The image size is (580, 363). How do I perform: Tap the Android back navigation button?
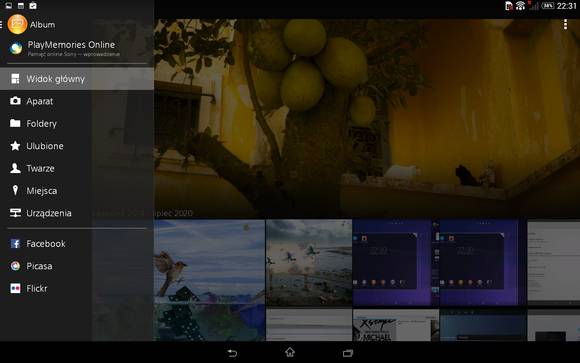[232, 353]
